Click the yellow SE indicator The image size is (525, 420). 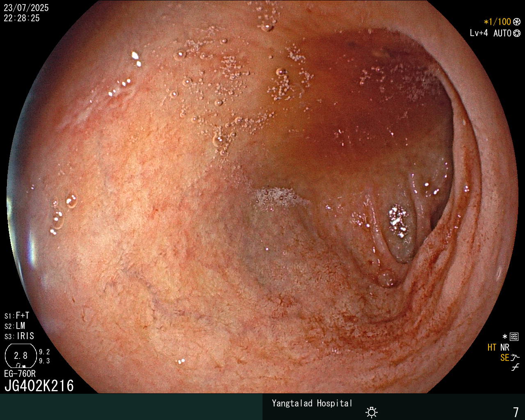pyautogui.click(x=504, y=358)
